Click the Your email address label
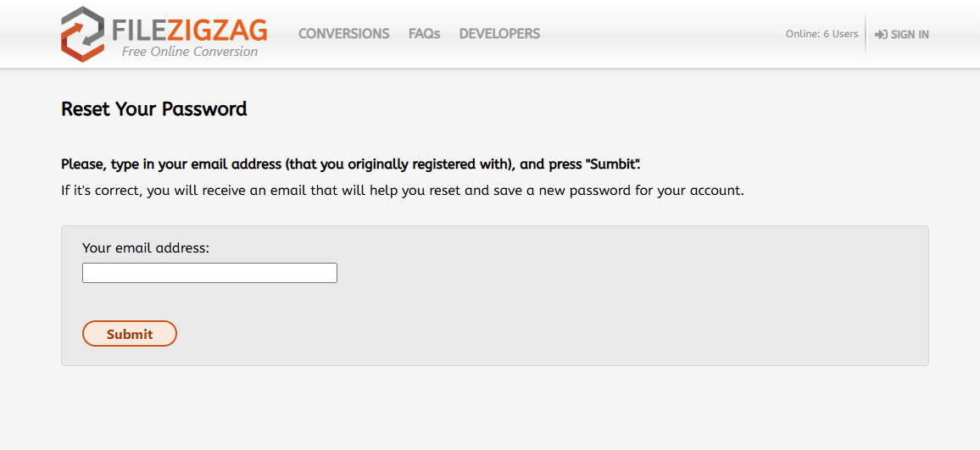Image resolution: width=980 pixels, height=450 pixels. click(146, 247)
